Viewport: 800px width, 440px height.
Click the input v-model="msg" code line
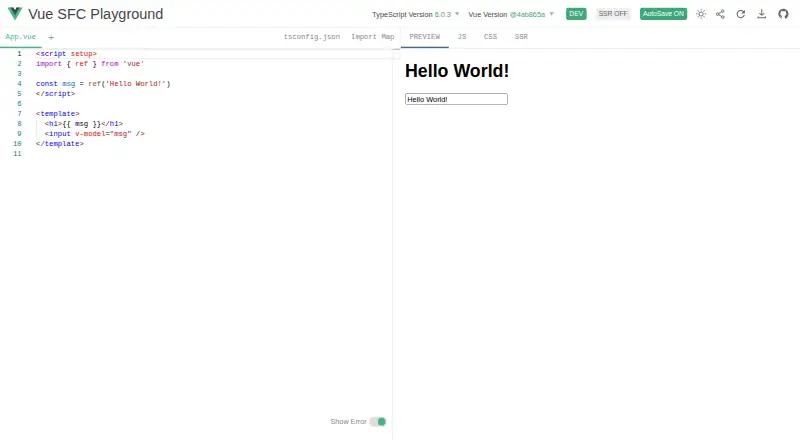pyautogui.click(x=94, y=134)
